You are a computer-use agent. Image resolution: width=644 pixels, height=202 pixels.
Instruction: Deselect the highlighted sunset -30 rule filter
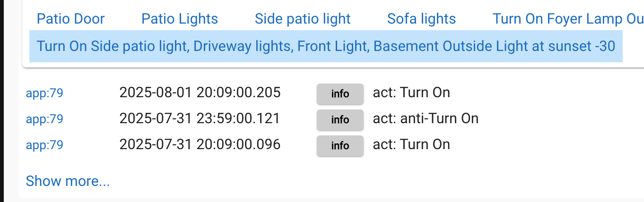pos(326,46)
